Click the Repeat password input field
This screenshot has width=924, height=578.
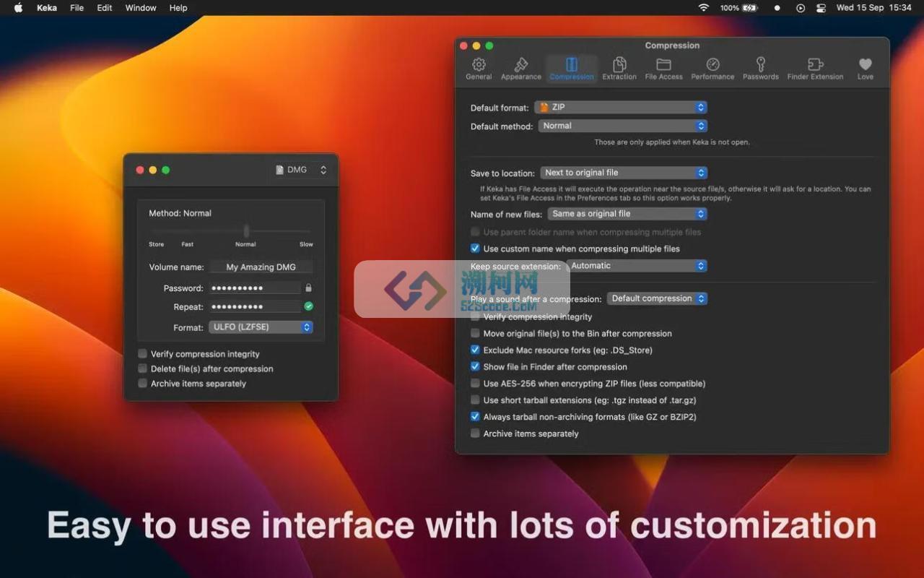[255, 307]
